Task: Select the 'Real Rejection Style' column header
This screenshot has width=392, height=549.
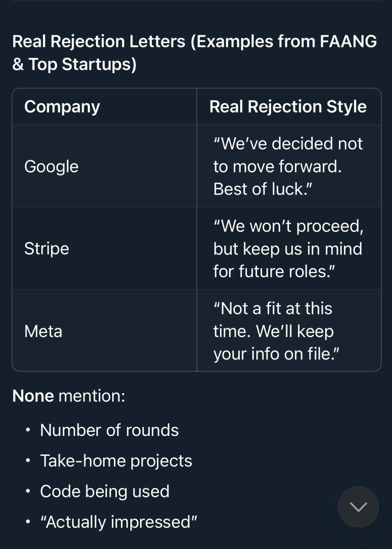Action: click(288, 107)
